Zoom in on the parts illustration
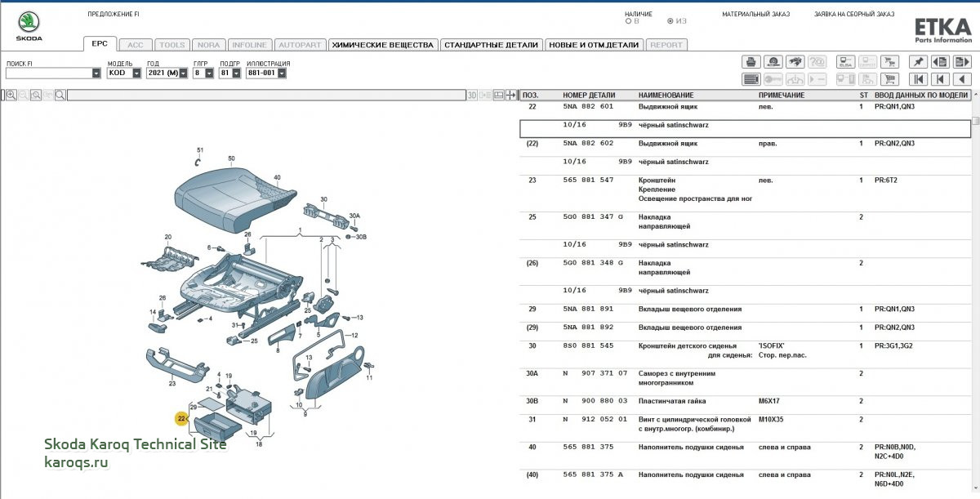 pyautogui.click(x=11, y=96)
